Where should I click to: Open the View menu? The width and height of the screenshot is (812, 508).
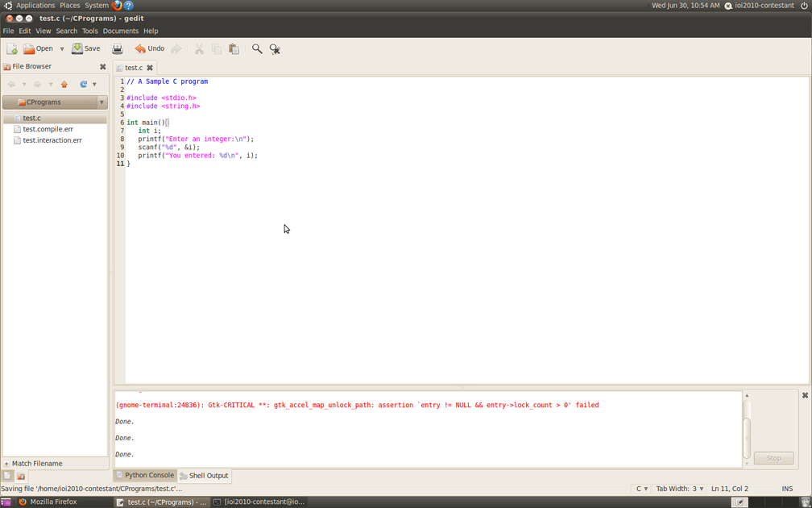click(x=43, y=31)
